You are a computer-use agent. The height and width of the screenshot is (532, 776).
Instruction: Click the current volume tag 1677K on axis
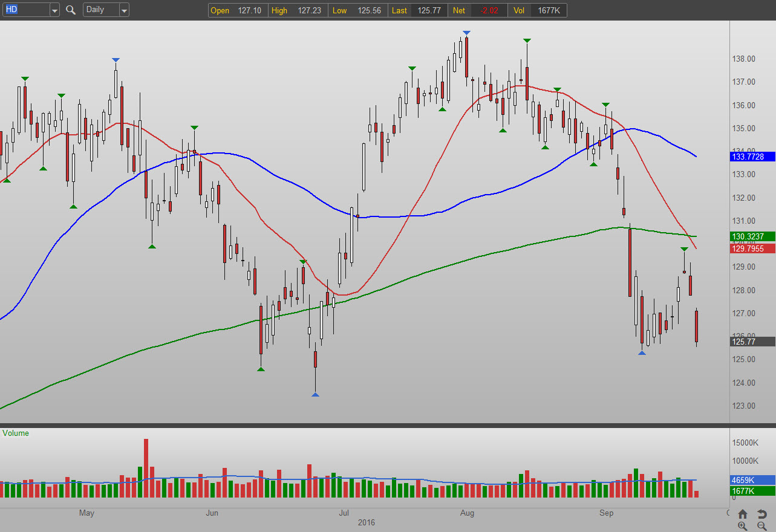click(753, 491)
